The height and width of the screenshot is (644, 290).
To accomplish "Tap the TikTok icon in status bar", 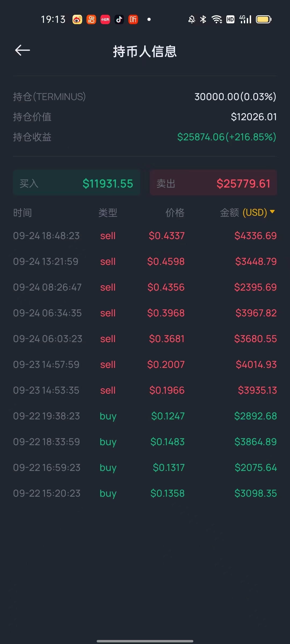I will (x=119, y=19).
